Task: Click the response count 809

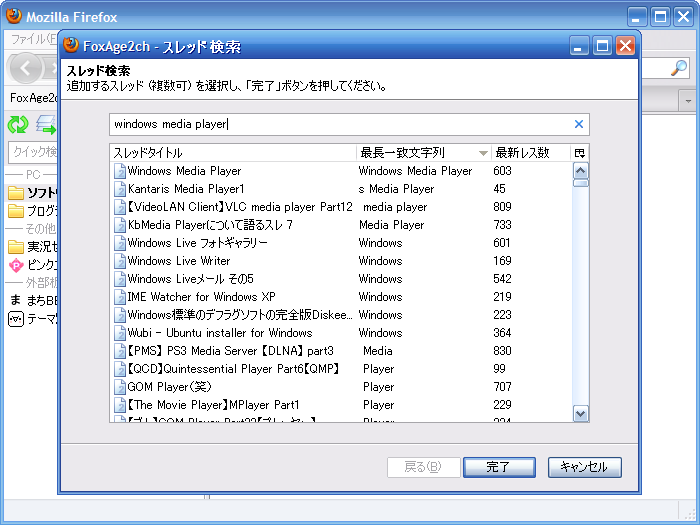Action: 502,207
